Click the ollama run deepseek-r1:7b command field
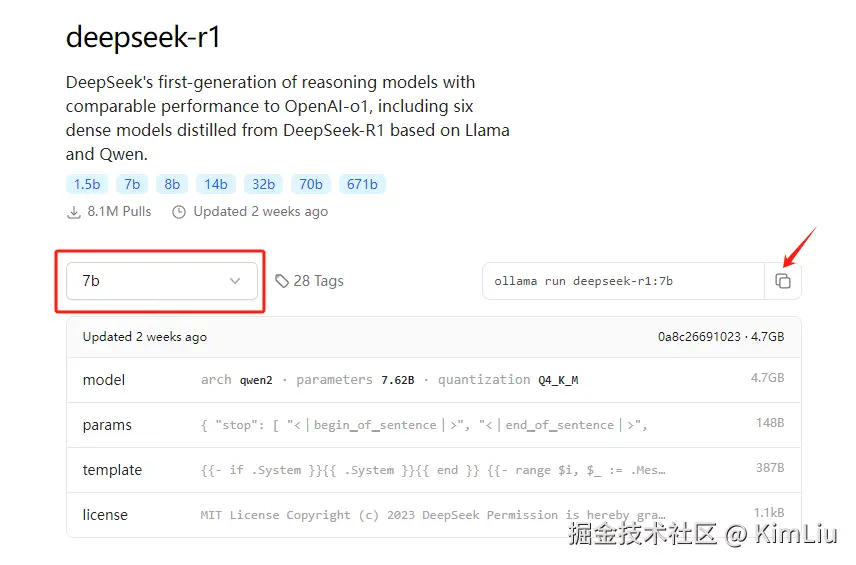 coord(622,281)
